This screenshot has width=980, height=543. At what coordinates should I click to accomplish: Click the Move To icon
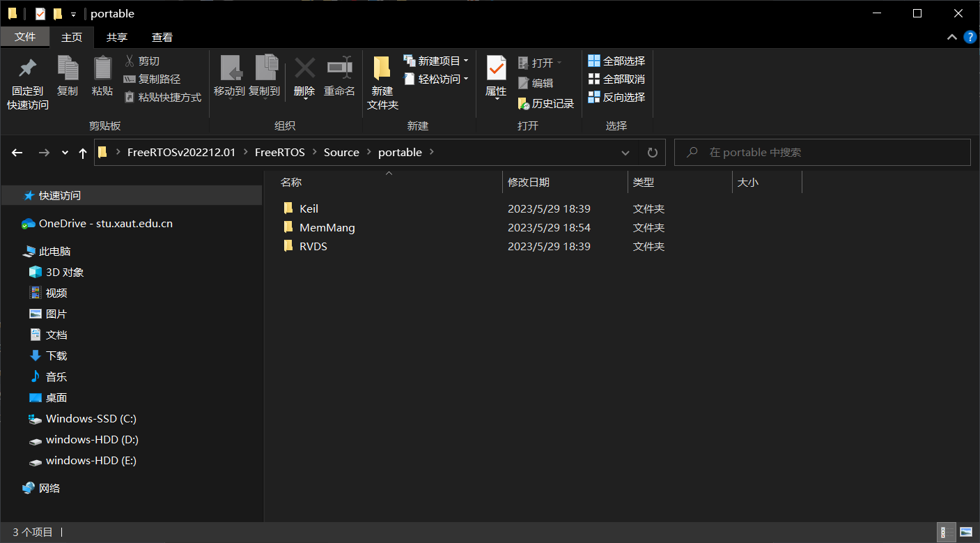pyautogui.click(x=229, y=69)
